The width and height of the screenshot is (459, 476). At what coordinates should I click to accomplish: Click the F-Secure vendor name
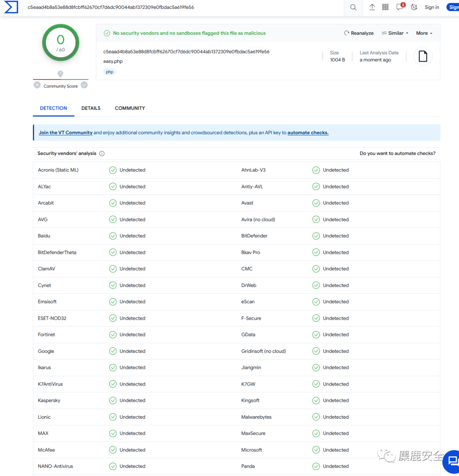click(x=251, y=318)
